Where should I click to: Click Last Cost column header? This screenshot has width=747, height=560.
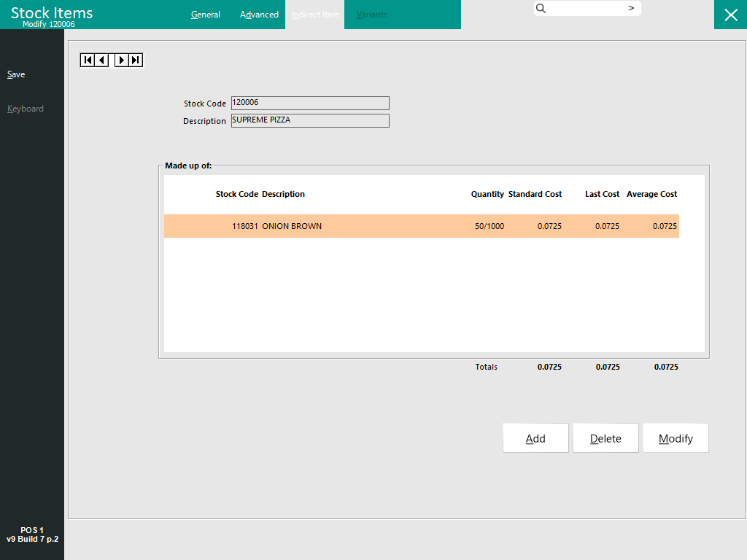tap(602, 194)
